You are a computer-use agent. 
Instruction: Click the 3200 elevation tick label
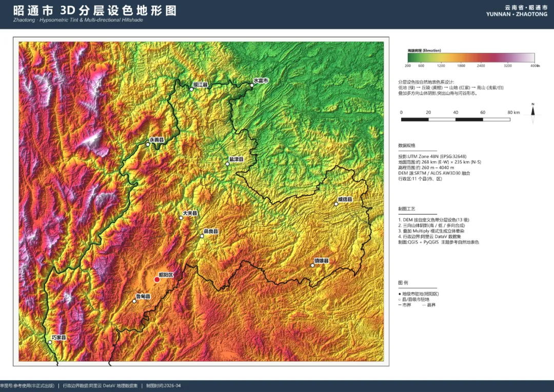coord(508,66)
